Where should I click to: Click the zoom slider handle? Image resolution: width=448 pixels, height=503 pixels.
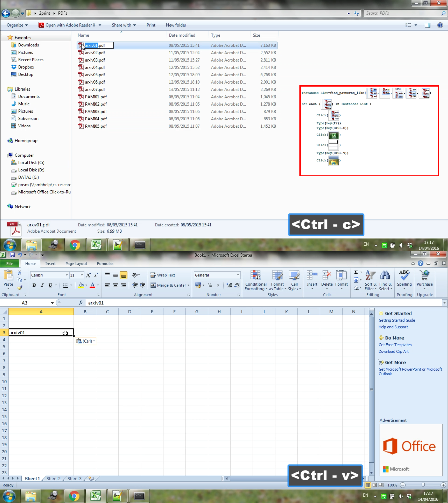coord(423,485)
